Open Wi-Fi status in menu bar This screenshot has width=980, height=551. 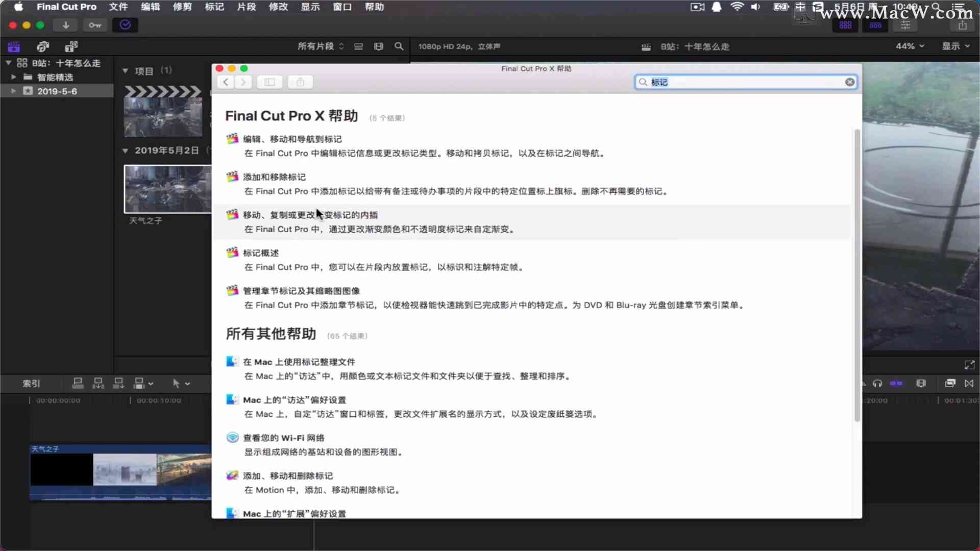point(737,7)
